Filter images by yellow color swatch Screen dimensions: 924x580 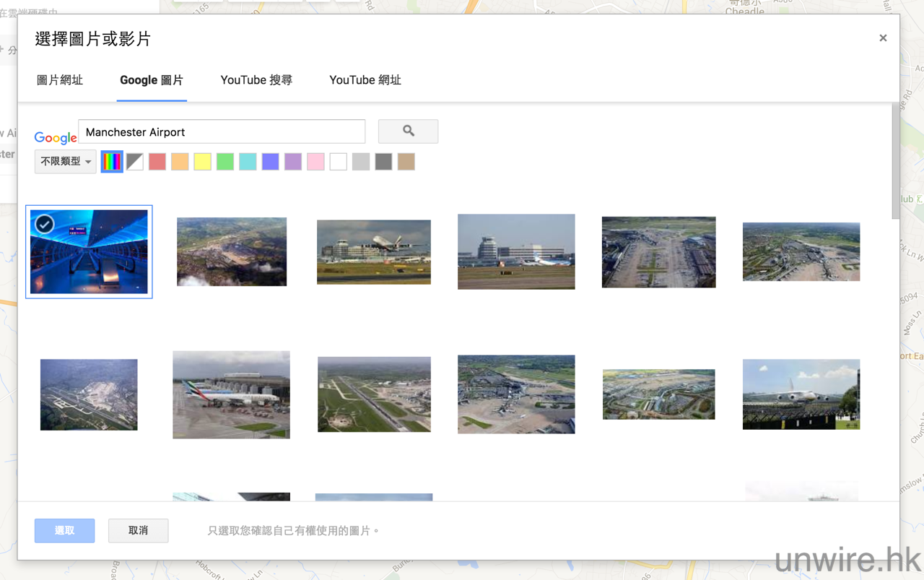pyautogui.click(x=203, y=162)
